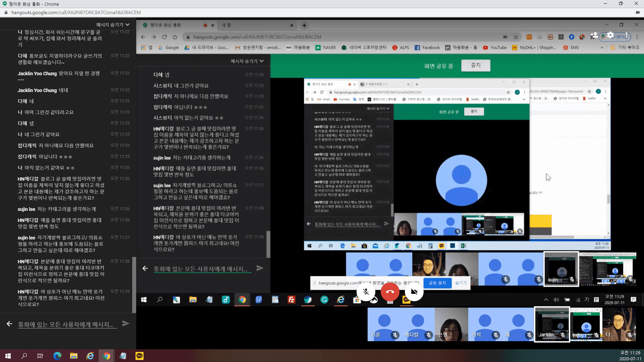Open the Chrome three-dot menu
The width and height of the screenshot is (644, 362).
point(637,37)
